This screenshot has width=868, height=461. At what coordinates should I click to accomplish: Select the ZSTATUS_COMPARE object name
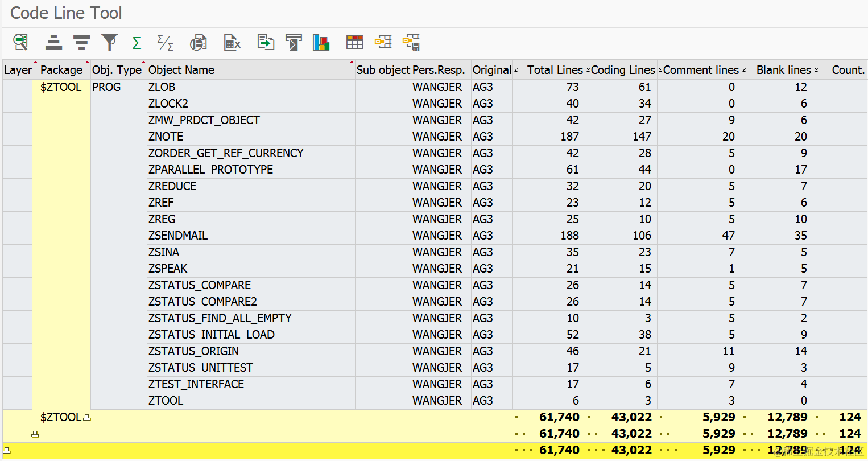tap(200, 285)
